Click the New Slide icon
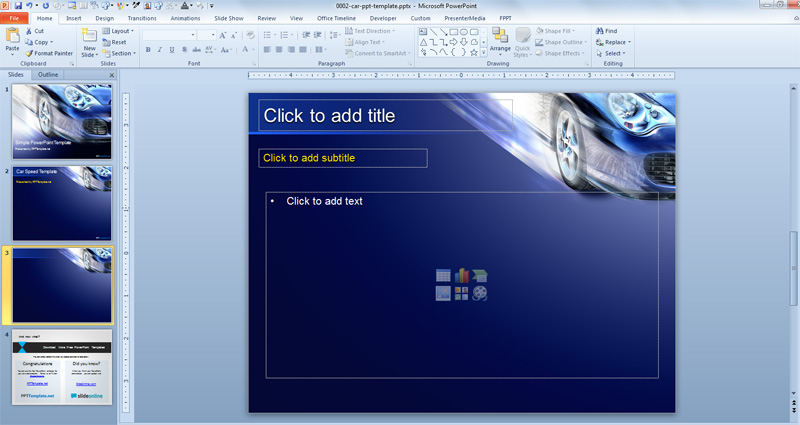The width and height of the screenshot is (800, 425). click(x=89, y=37)
